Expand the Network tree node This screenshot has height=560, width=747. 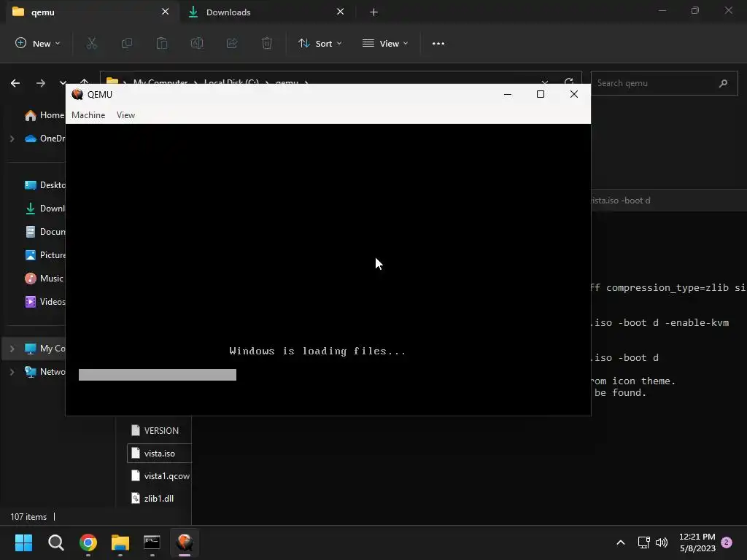12,372
